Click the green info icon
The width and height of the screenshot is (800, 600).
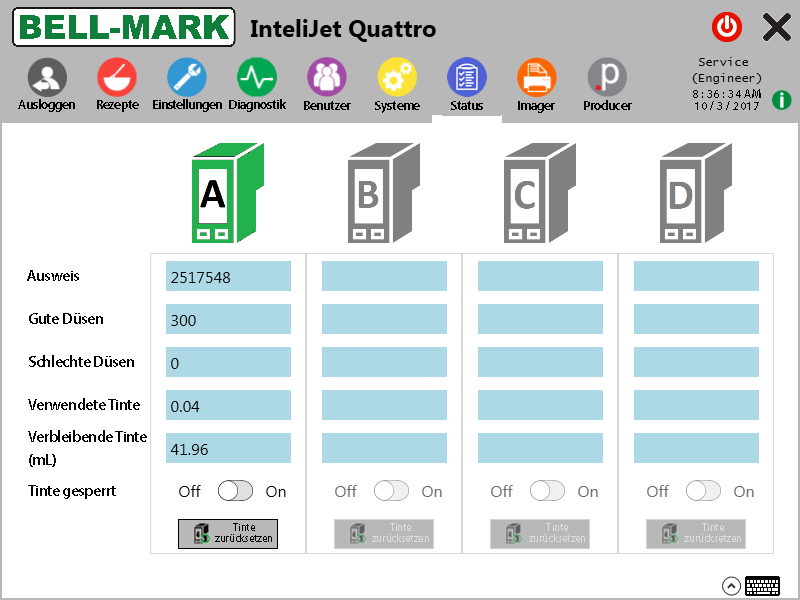click(x=781, y=99)
